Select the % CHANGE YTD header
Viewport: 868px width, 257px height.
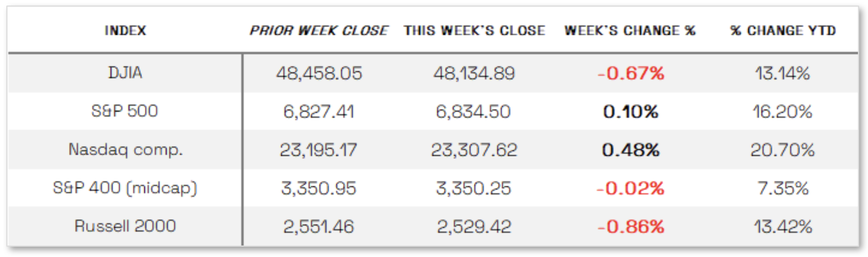(x=783, y=30)
